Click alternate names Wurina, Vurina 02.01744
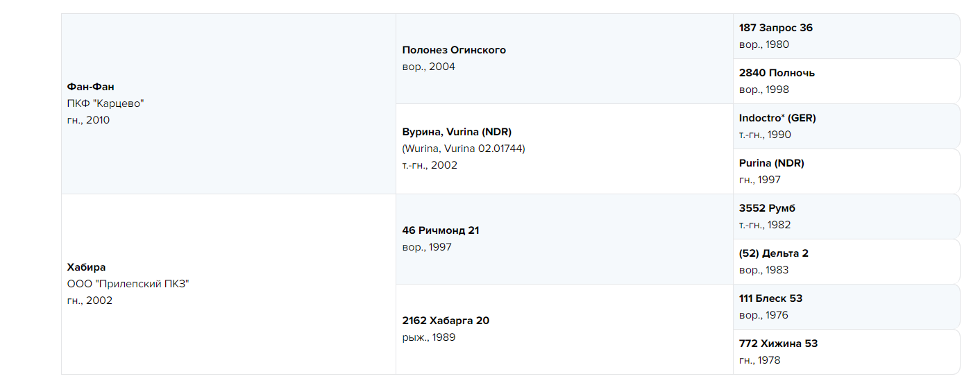980x390 pixels. point(464,149)
